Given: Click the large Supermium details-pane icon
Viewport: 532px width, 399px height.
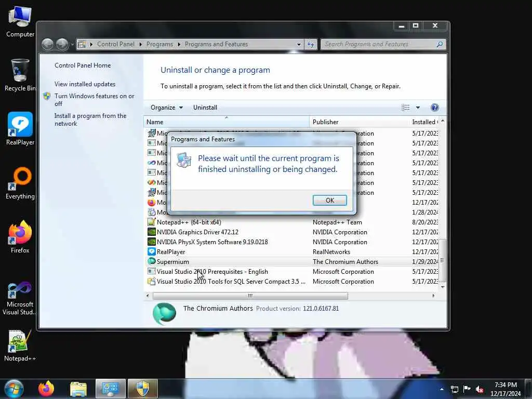Looking at the screenshot, I should point(164,313).
